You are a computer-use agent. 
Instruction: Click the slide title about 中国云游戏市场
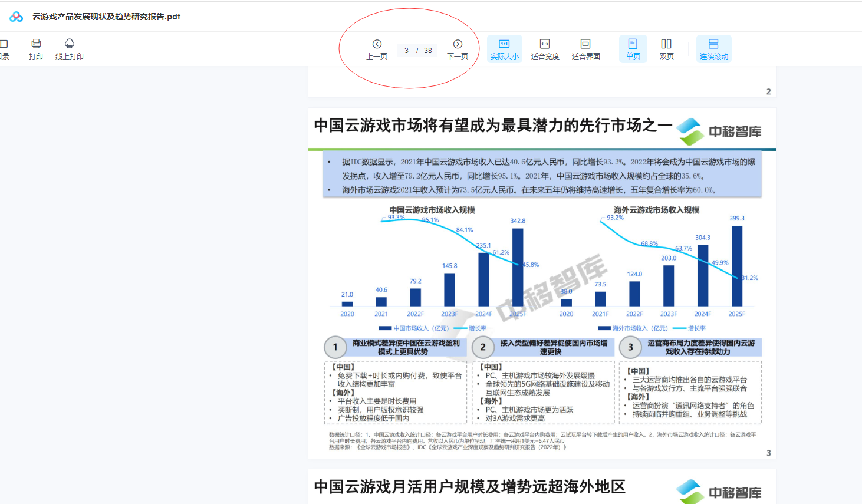click(493, 126)
